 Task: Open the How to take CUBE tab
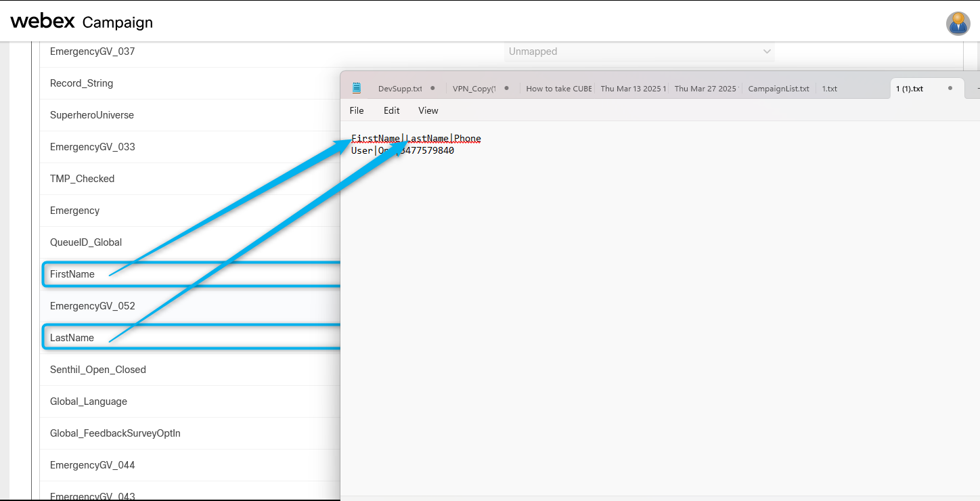tap(558, 89)
